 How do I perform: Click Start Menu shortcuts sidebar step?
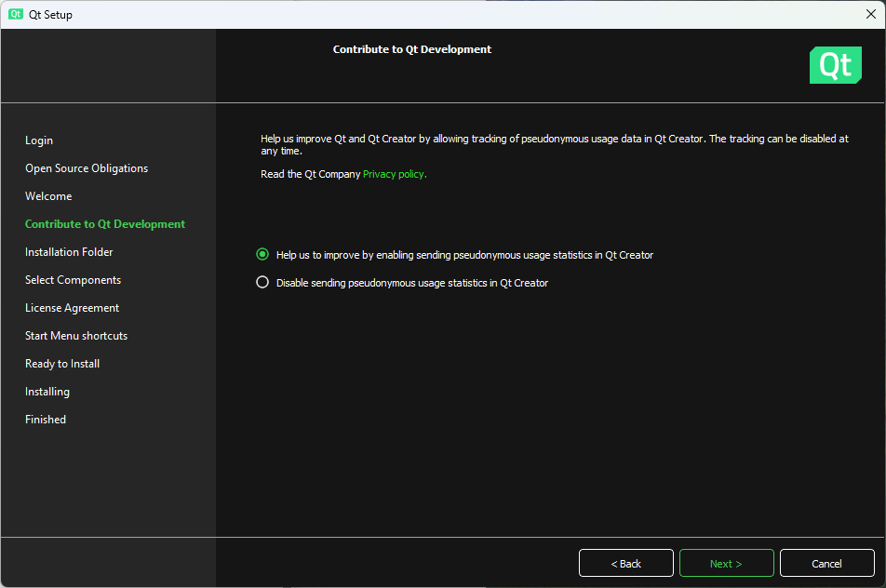[76, 336]
